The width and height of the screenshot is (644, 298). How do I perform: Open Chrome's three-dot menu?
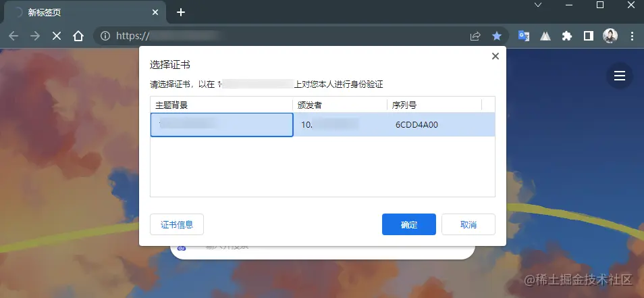tap(632, 36)
